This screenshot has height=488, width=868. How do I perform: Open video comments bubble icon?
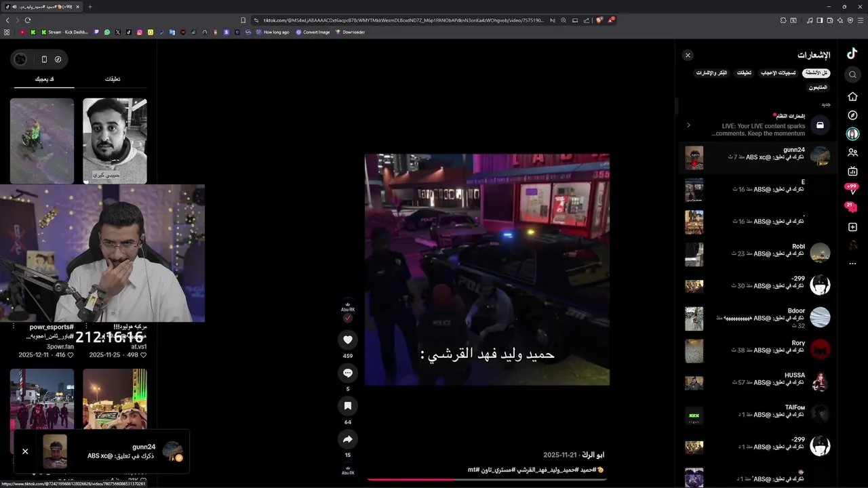pyautogui.click(x=348, y=373)
